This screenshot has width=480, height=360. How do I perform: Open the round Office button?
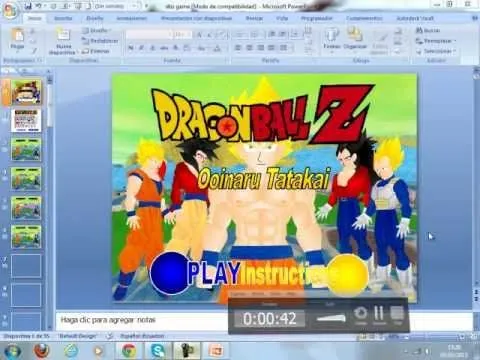point(10,9)
